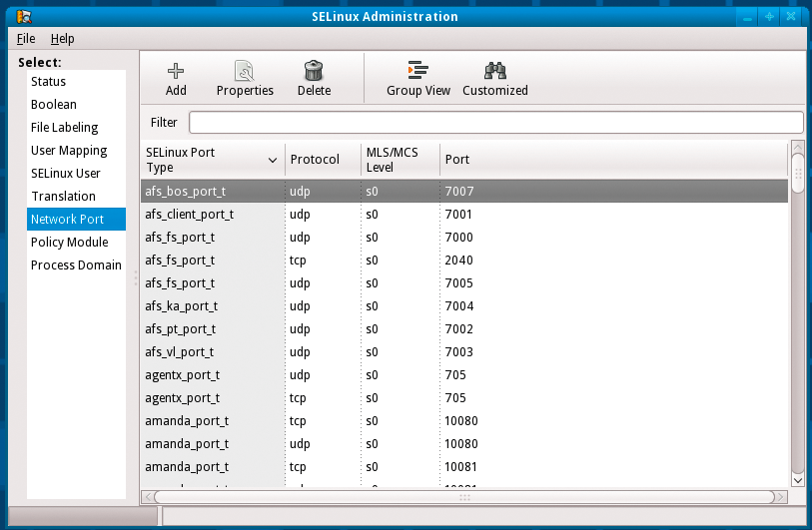
Task: Click the vertical scrollbar thumb
Action: pyautogui.click(x=798, y=174)
